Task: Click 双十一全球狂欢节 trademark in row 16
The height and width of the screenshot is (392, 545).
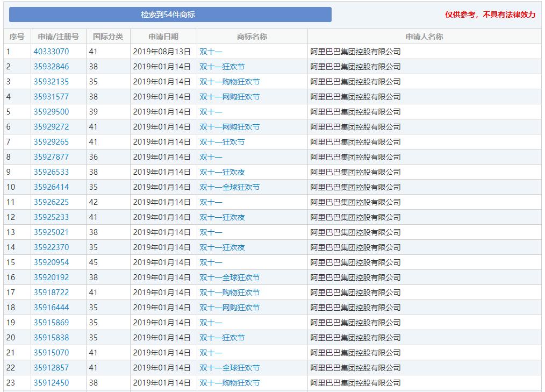Action: tap(230, 277)
